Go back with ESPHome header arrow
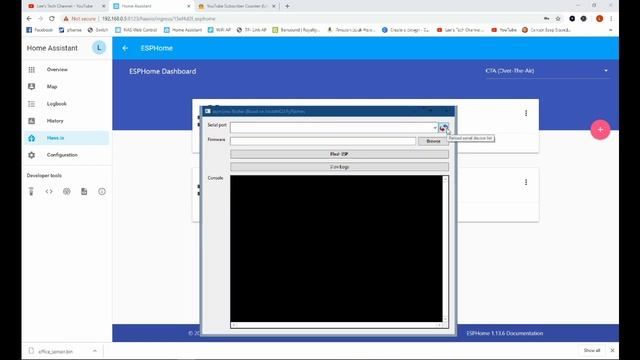The width and height of the screenshot is (640, 360). click(125, 48)
